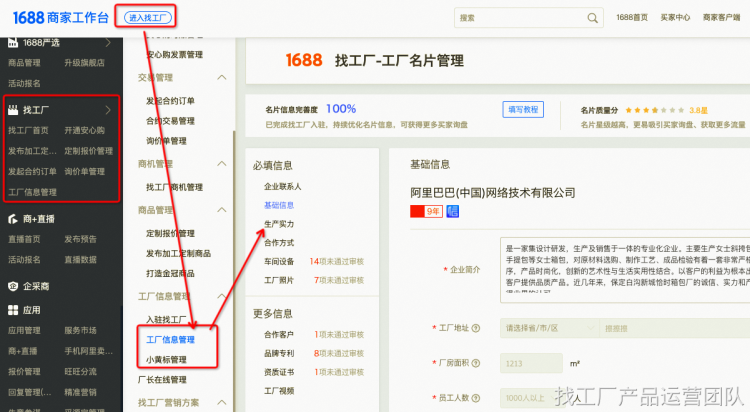The image size is (750, 412).
Task: Open 工厂信息管理 menu item
Action: tap(170, 340)
